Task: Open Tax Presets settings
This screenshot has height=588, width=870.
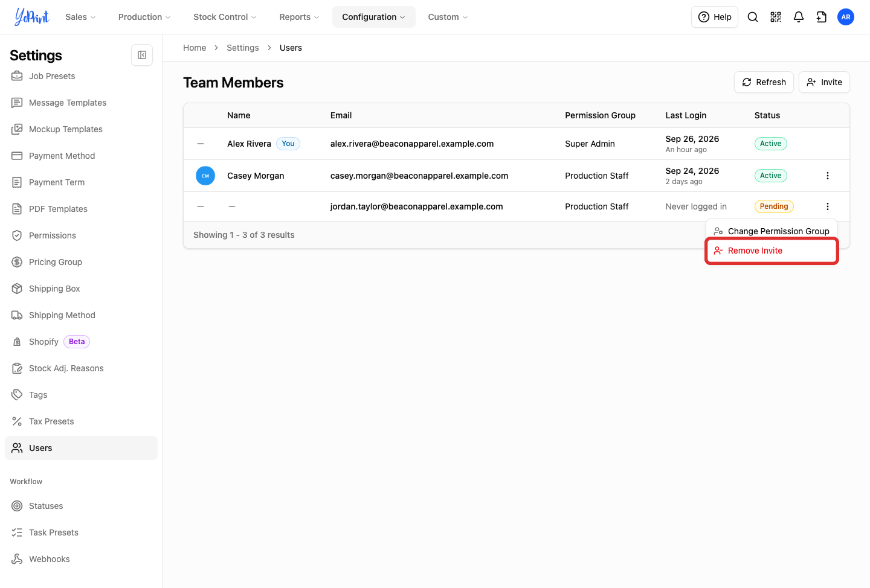Action: click(x=81, y=421)
